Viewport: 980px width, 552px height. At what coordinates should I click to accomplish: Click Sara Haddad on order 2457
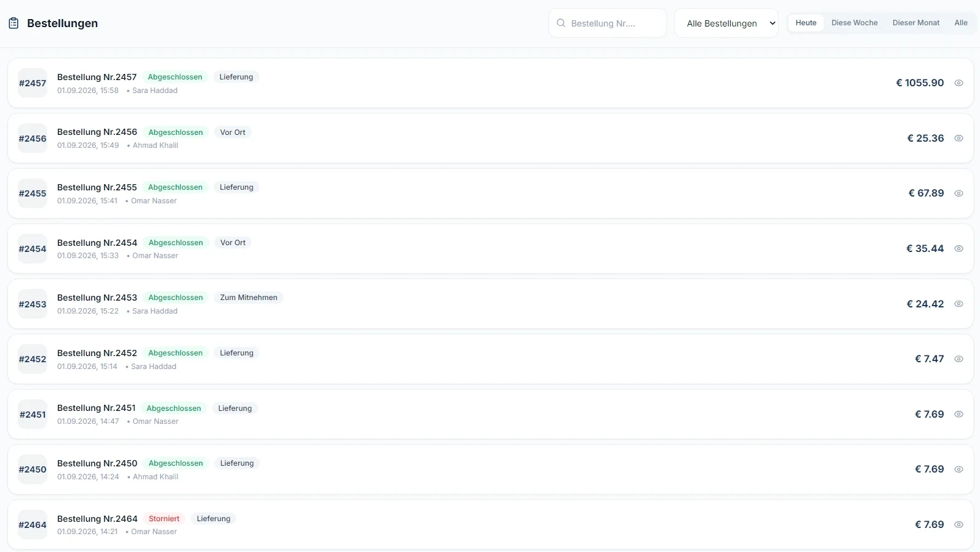(155, 91)
